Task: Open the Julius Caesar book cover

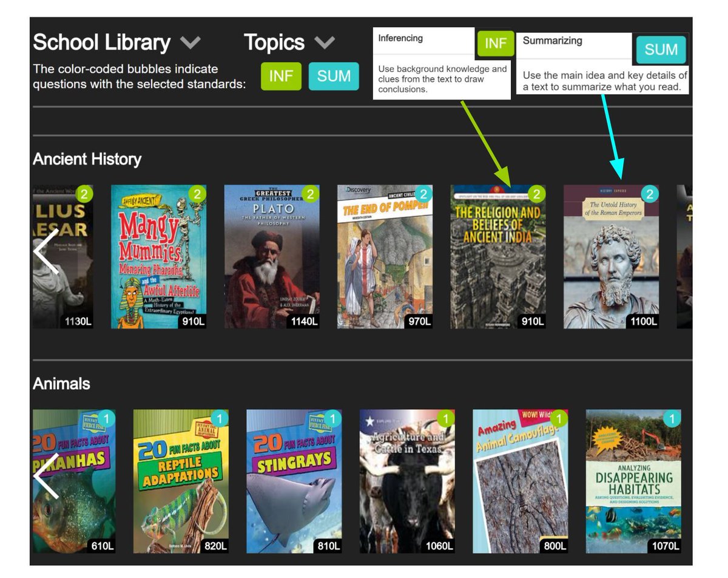Action: (63, 257)
